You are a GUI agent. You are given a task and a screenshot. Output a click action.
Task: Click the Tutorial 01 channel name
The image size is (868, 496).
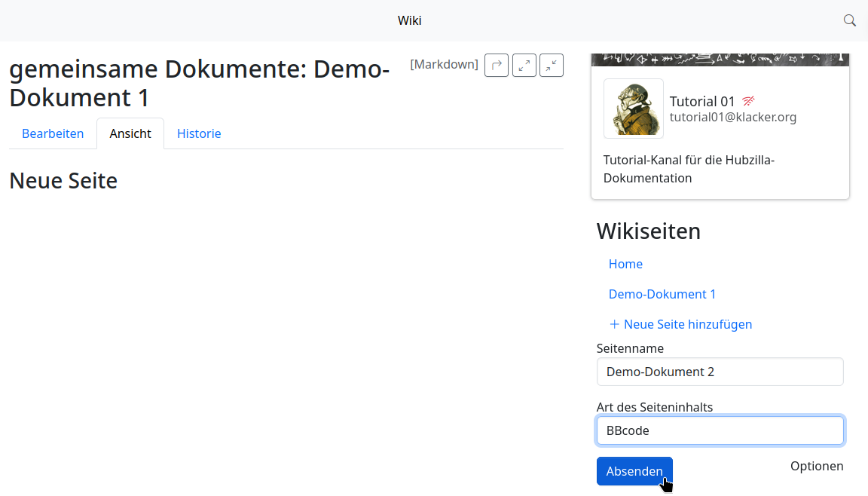[x=702, y=102]
